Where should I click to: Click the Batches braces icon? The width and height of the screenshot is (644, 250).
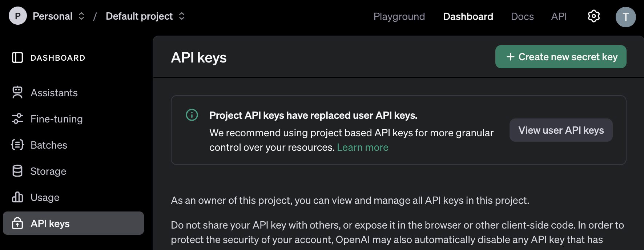17,145
